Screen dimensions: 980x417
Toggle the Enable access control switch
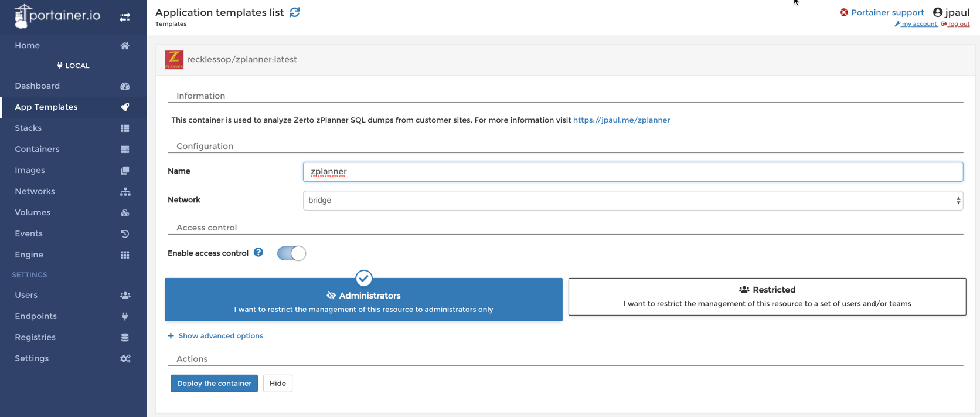pos(291,253)
